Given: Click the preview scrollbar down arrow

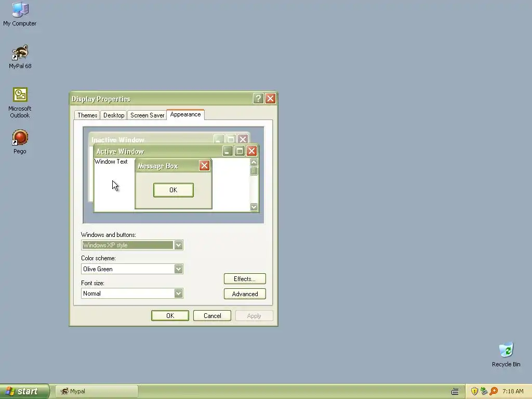Looking at the screenshot, I should 254,207.
